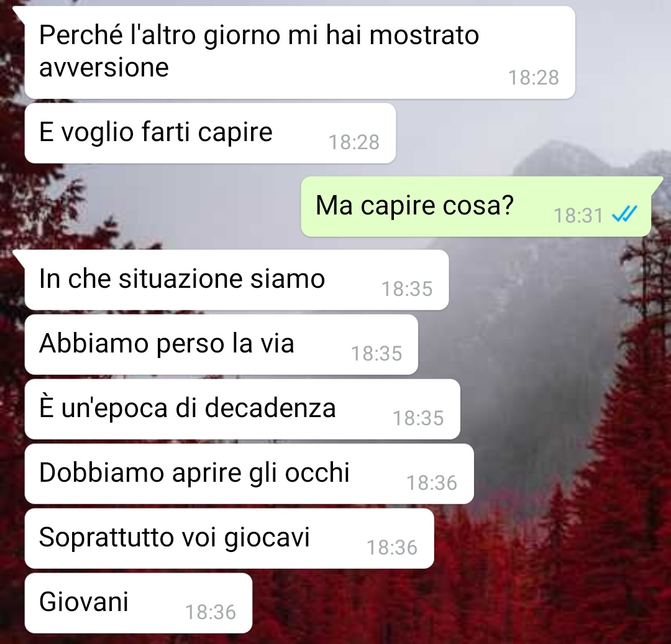Tap the 18:36 timestamp next to 'Giovani'
The image size is (671, 644).
coord(211,612)
